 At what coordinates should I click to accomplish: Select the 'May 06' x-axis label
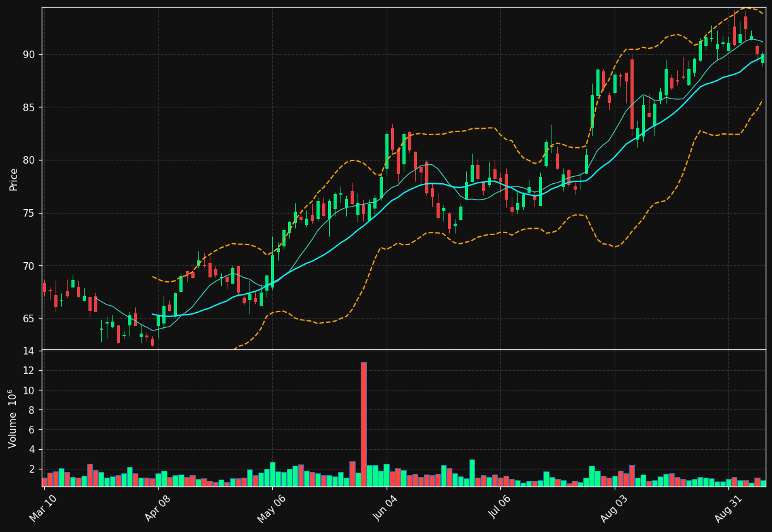pos(270,508)
